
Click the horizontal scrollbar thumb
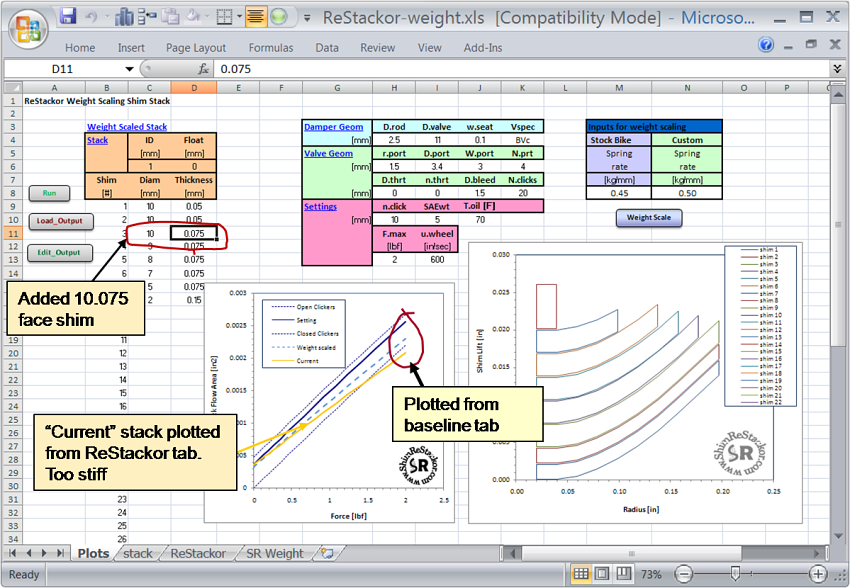[632, 553]
